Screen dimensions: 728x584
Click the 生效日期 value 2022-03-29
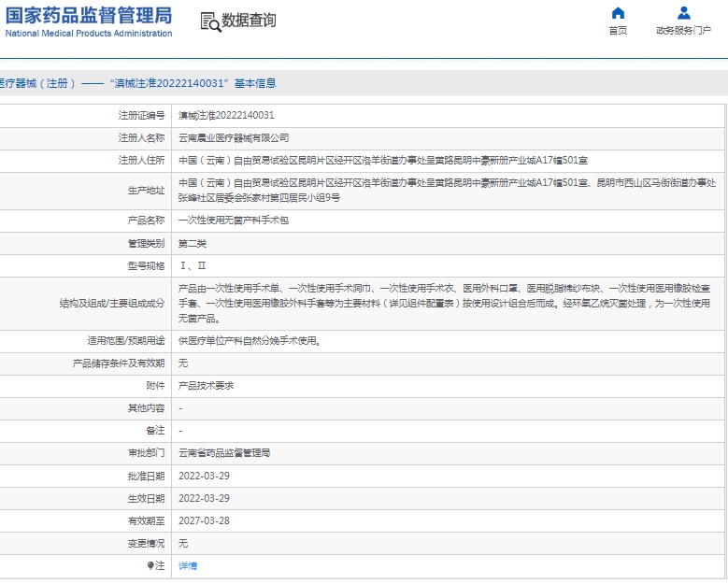coord(204,498)
